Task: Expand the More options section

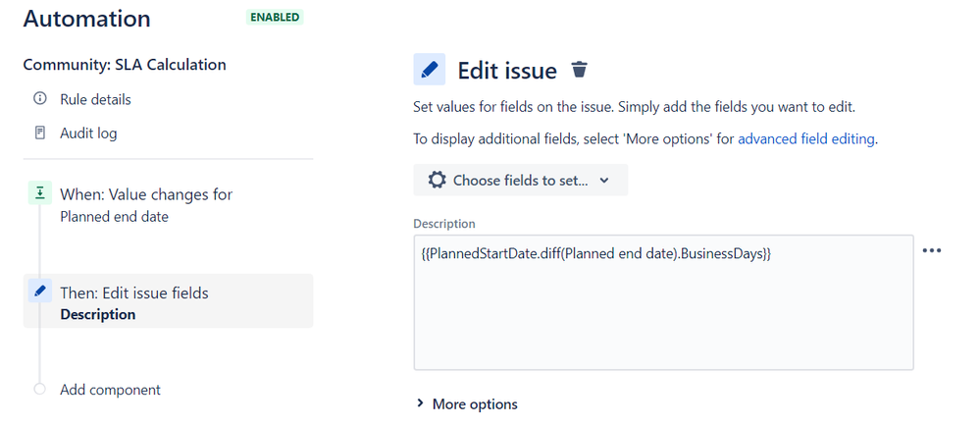Action: click(468, 403)
